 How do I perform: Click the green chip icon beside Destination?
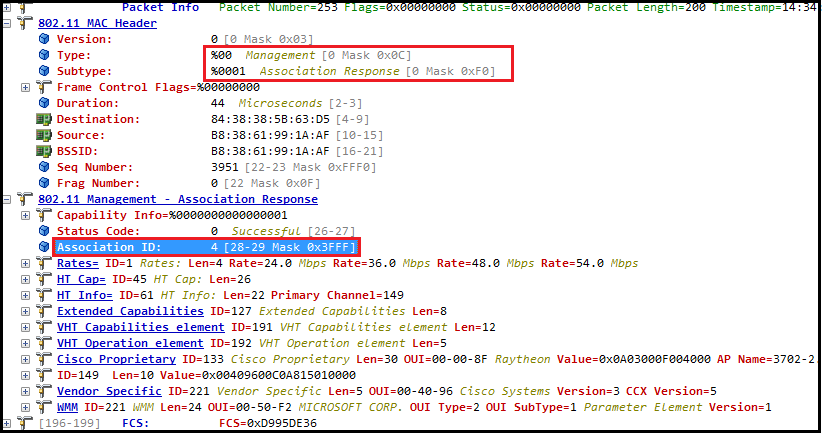(x=44, y=119)
